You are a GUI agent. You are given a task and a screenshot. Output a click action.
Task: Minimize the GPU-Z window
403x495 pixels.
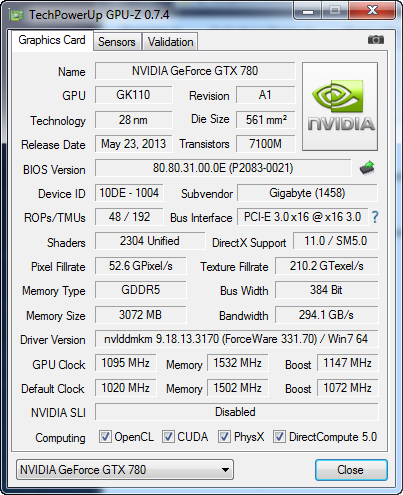pyautogui.click(x=308, y=11)
